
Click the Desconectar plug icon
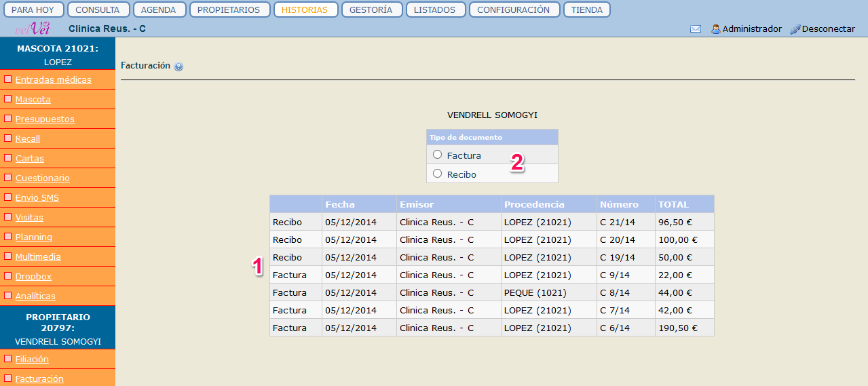(x=795, y=29)
